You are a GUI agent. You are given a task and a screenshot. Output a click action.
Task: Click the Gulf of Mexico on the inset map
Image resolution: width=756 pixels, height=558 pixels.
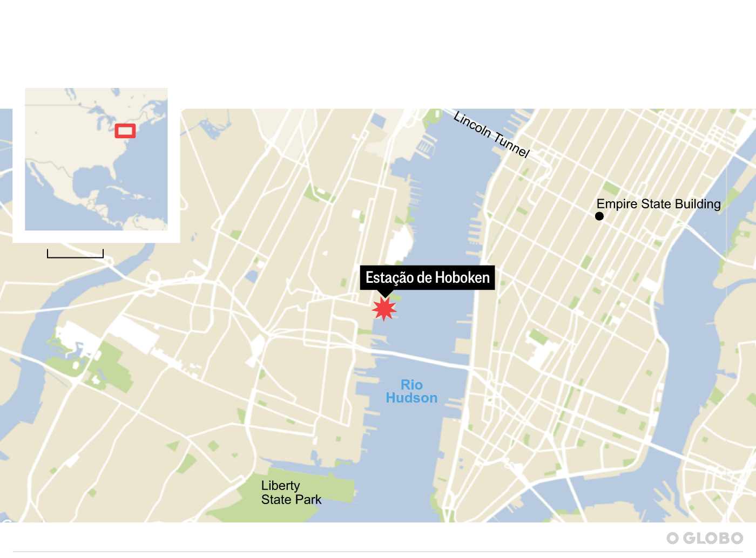(93, 181)
